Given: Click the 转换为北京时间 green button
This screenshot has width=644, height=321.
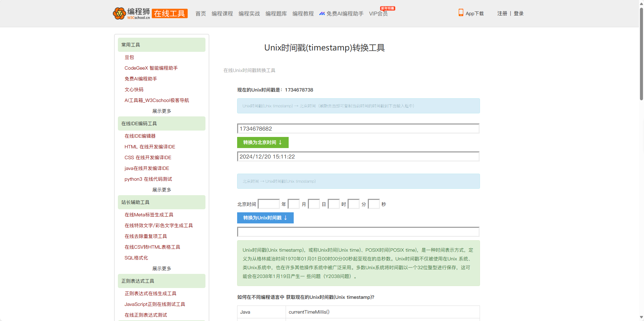Looking at the screenshot, I should 263,142.
